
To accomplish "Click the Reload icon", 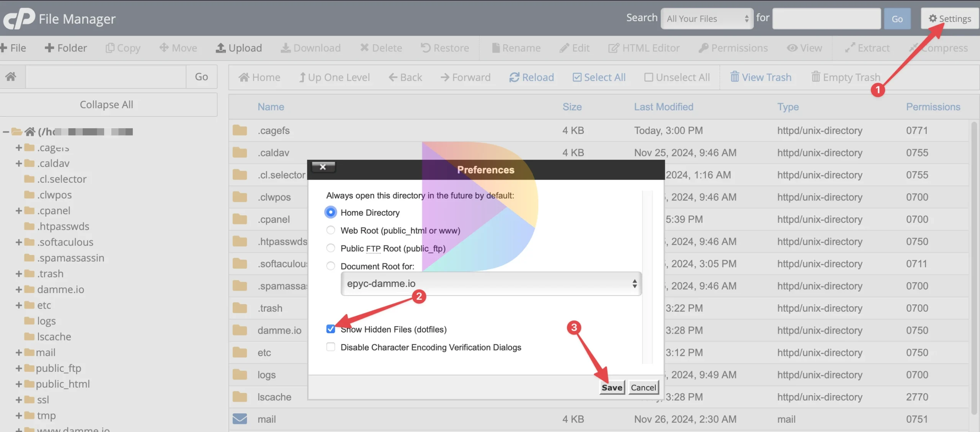I will [514, 77].
